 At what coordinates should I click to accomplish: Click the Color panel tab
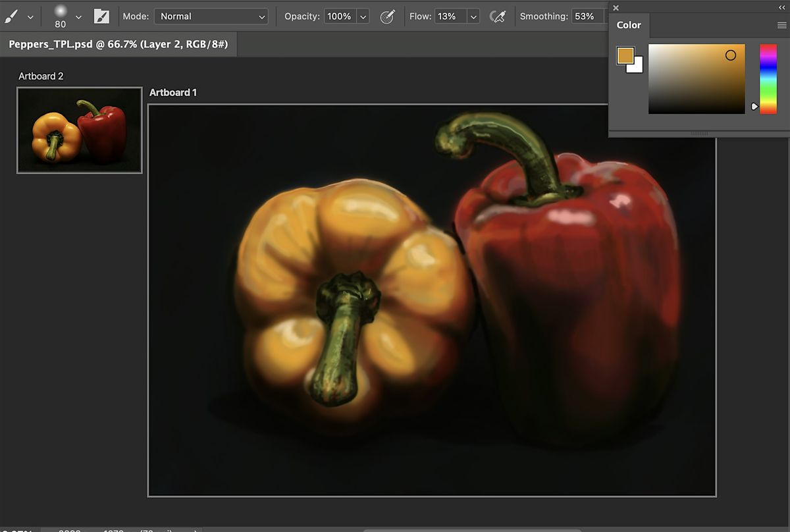point(629,25)
